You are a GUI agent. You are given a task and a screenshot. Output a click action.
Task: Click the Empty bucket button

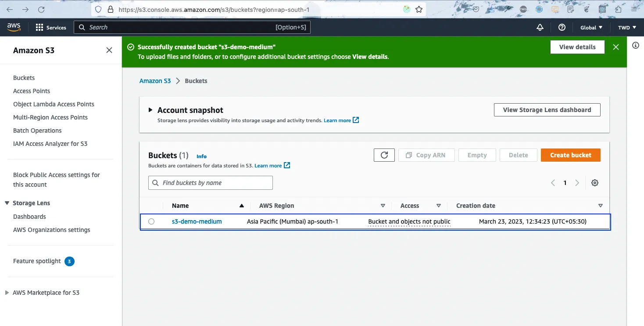(477, 155)
